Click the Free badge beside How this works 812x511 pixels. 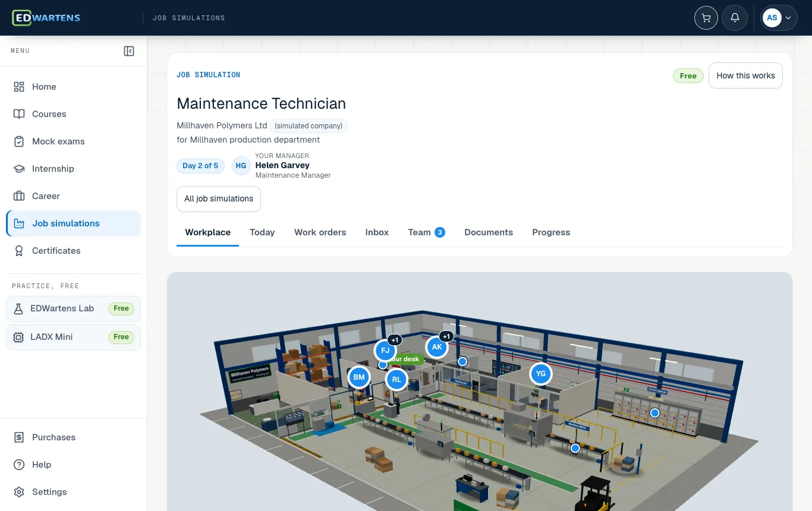click(688, 75)
